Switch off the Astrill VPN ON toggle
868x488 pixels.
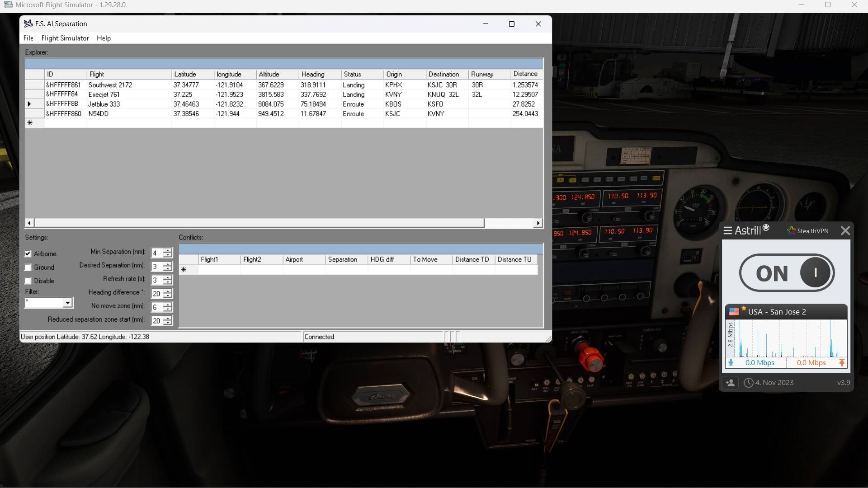tap(787, 273)
